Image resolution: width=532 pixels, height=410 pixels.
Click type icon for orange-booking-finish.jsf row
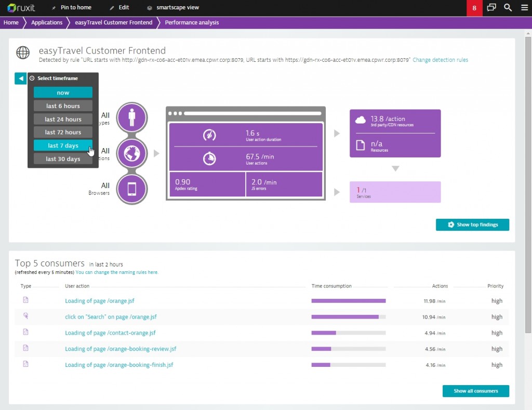26,364
